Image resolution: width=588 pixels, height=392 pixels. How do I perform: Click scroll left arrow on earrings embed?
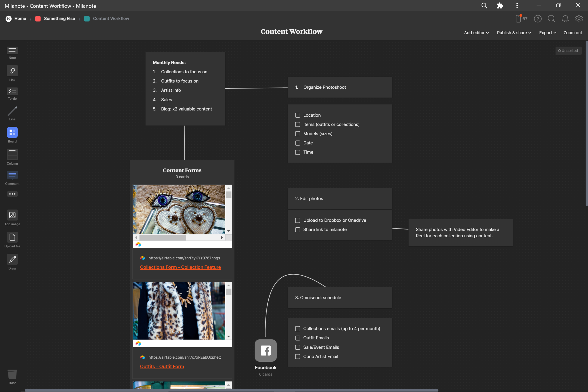tap(136, 238)
